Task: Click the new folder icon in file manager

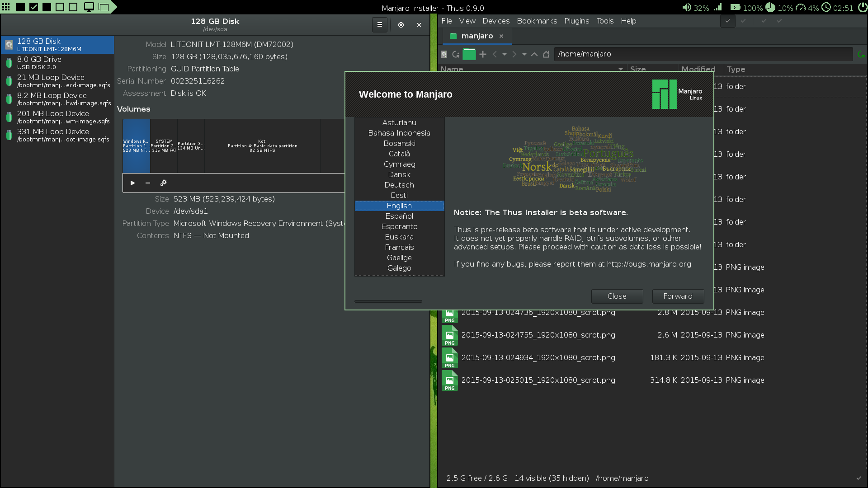Action: (x=483, y=54)
